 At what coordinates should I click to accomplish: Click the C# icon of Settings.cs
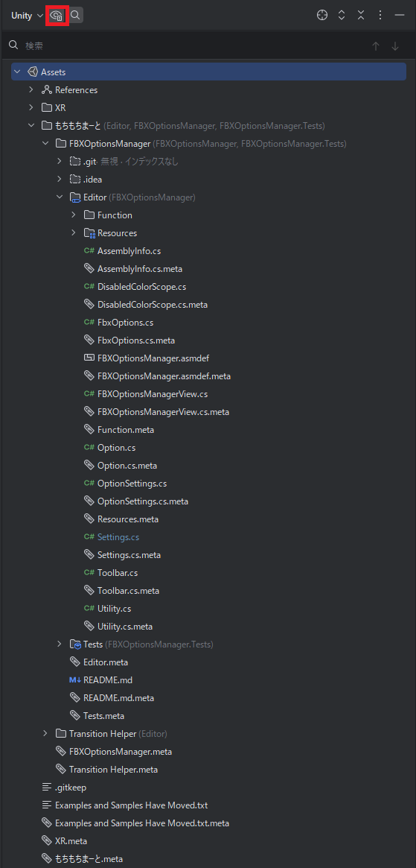[89, 537]
